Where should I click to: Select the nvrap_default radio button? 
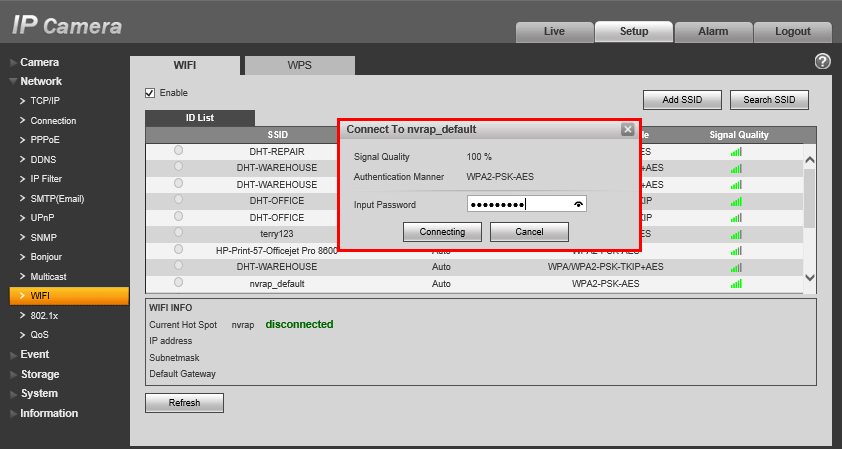(178, 282)
